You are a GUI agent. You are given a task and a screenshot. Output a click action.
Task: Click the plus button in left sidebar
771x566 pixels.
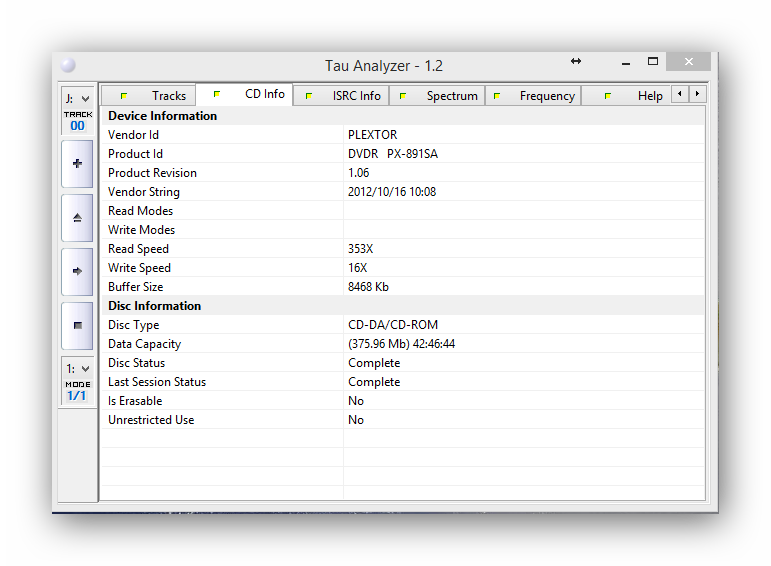[x=77, y=163]
